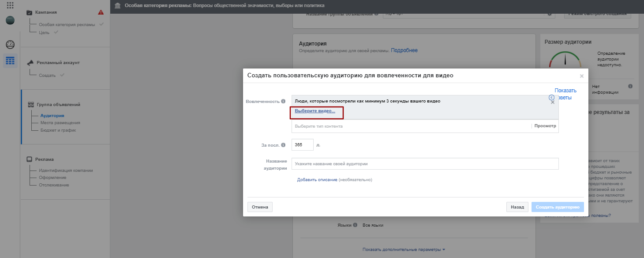The image size is (644, 258).
Task: Open the Выберите видео link
Action: (x=315, y=111)
